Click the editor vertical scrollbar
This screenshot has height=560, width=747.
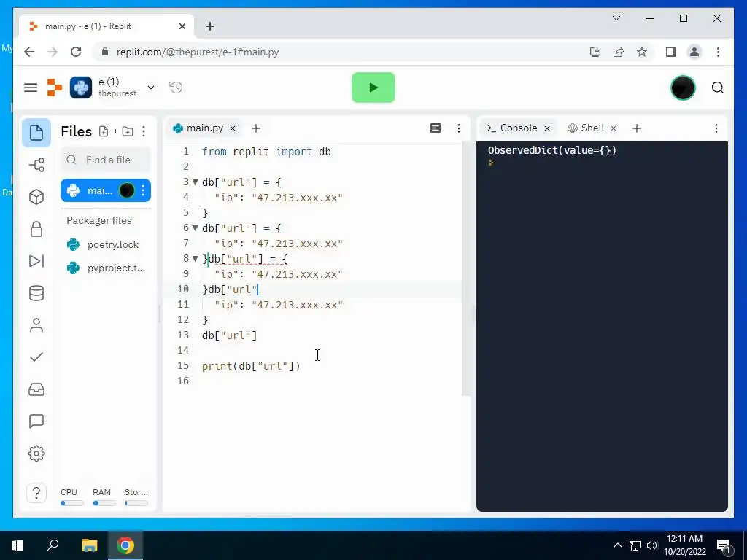(x=466, y=268)
